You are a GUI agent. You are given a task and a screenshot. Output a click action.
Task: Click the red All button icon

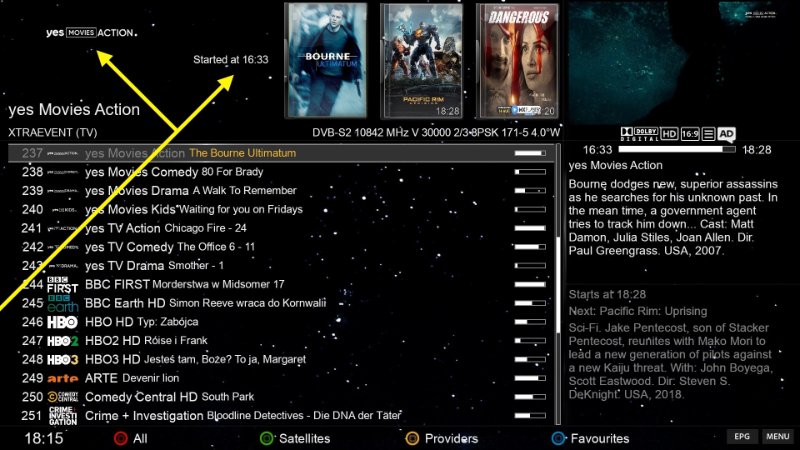point(120,438)
